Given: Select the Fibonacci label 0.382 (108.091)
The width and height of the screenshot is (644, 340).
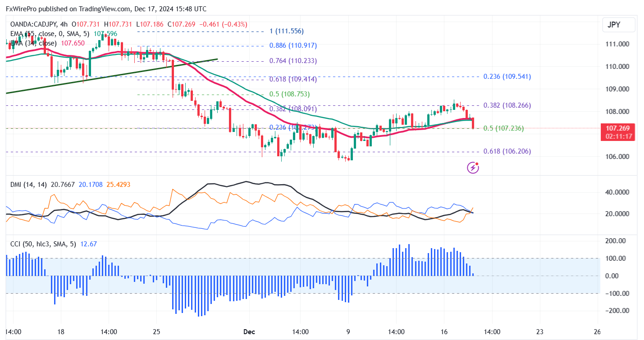Looking at the screenshot, I should pos(293,109).
